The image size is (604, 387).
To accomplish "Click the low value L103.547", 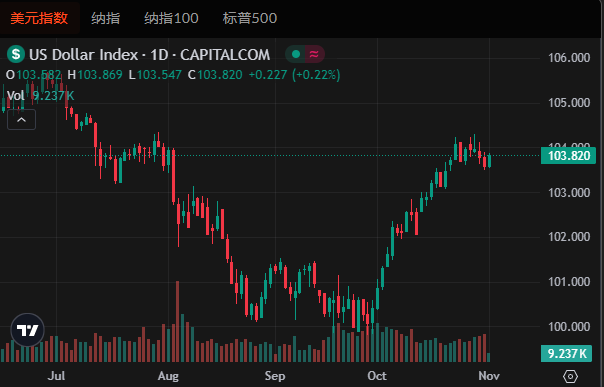I will [x=155, y=74].
